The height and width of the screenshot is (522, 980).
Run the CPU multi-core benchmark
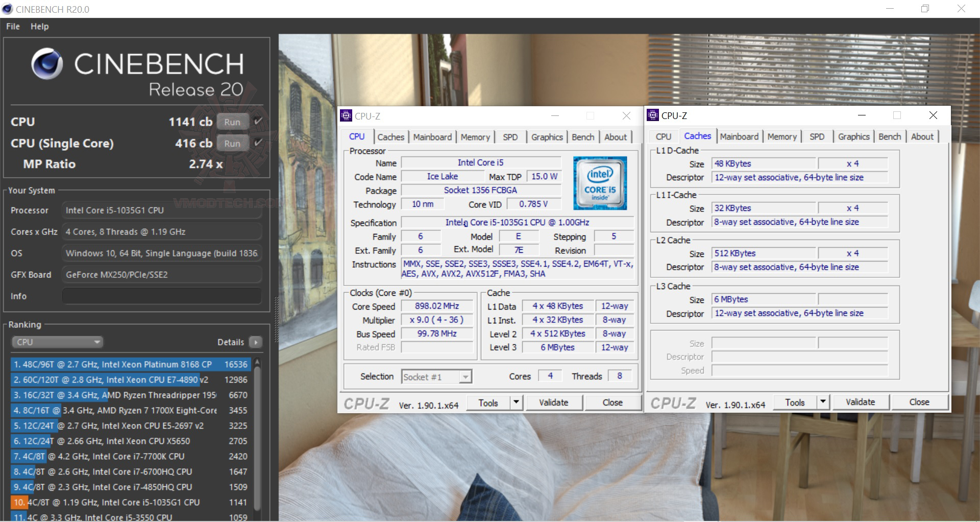[x=232, y=122]
